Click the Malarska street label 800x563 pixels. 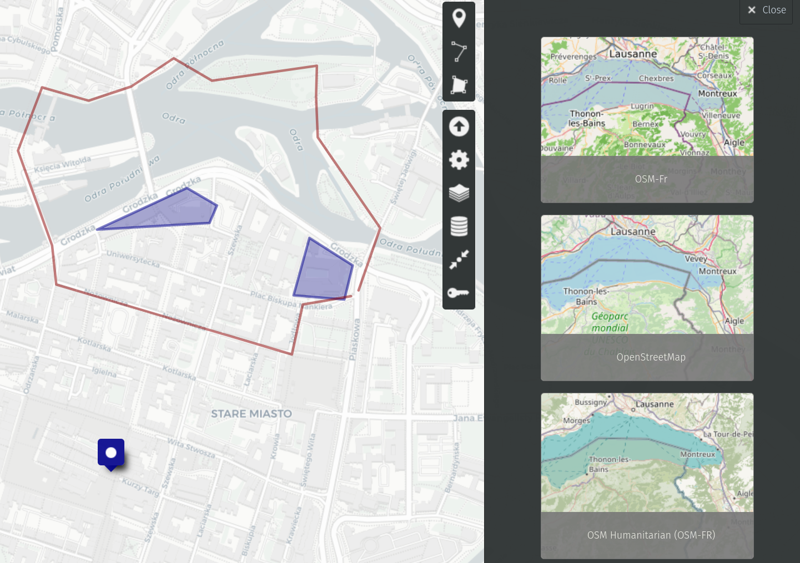tap(23, 317)
